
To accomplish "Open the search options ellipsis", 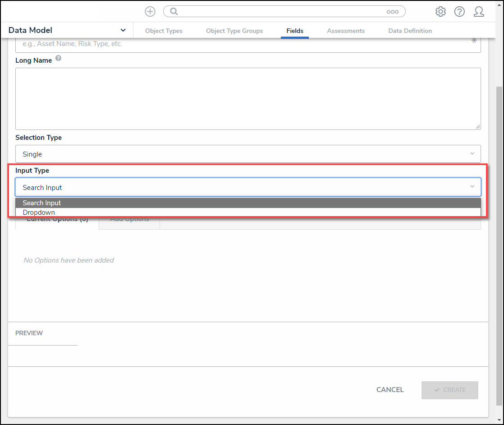I will click(393, 12).
